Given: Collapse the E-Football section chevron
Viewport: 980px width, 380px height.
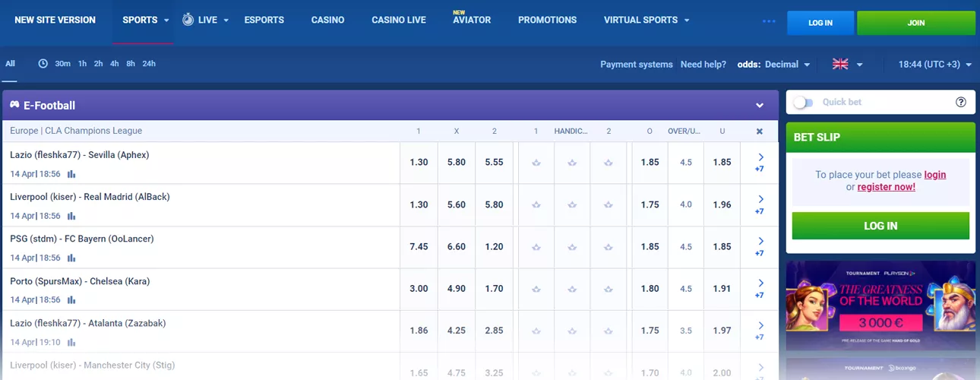Looking at the screenshot, I should point(759,106).
